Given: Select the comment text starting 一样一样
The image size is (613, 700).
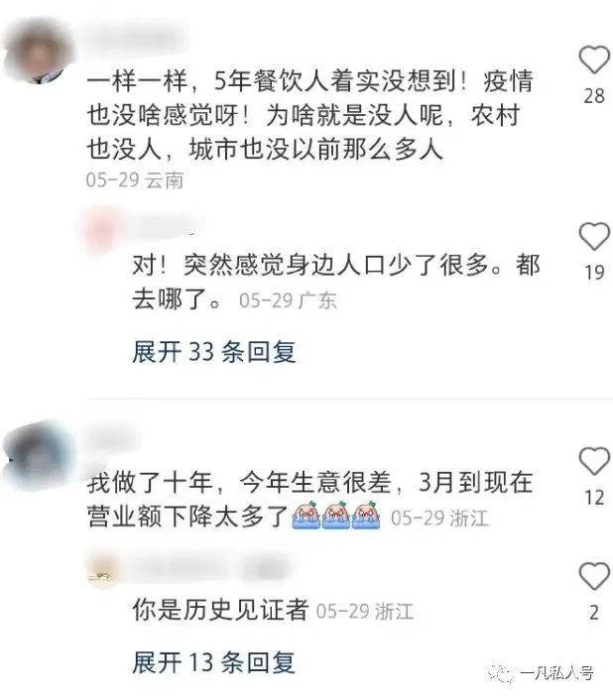Looking at the screenshot, I should 309,115.
